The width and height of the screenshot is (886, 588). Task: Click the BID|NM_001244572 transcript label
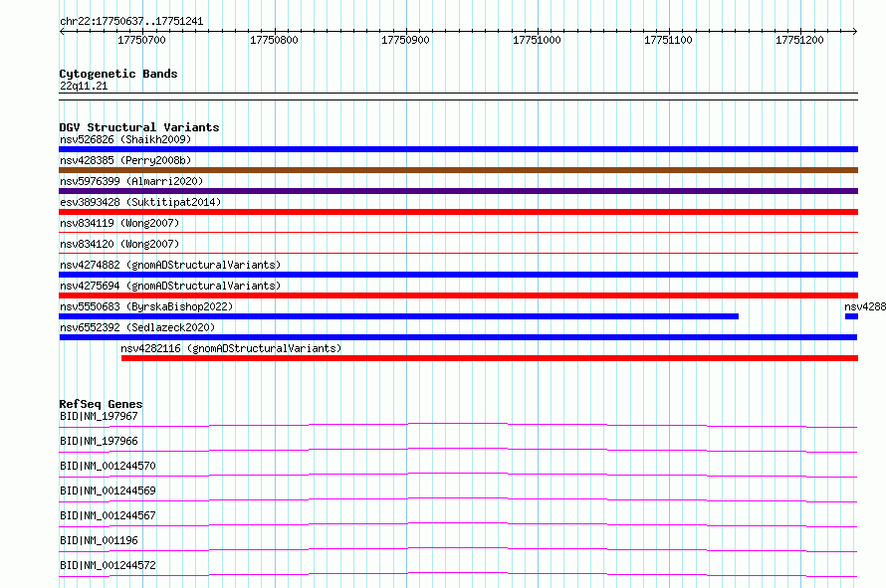click(108, 565)
